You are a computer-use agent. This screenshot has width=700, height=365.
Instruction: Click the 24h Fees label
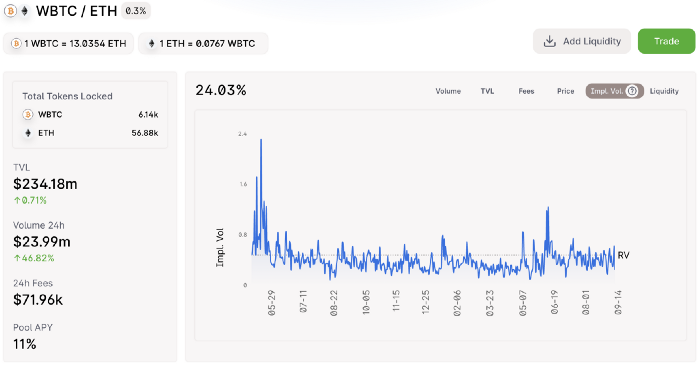33,283
